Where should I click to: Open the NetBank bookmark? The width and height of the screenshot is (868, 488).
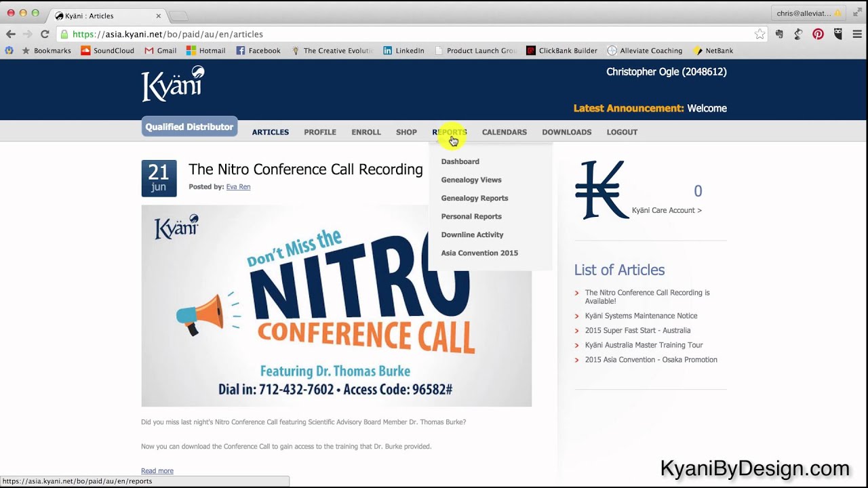tap(713, 51)
